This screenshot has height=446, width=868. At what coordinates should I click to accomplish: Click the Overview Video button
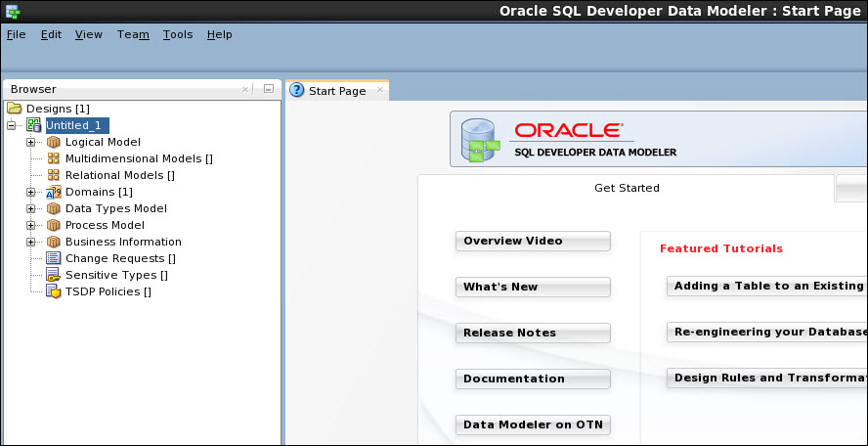click(533, 241)
